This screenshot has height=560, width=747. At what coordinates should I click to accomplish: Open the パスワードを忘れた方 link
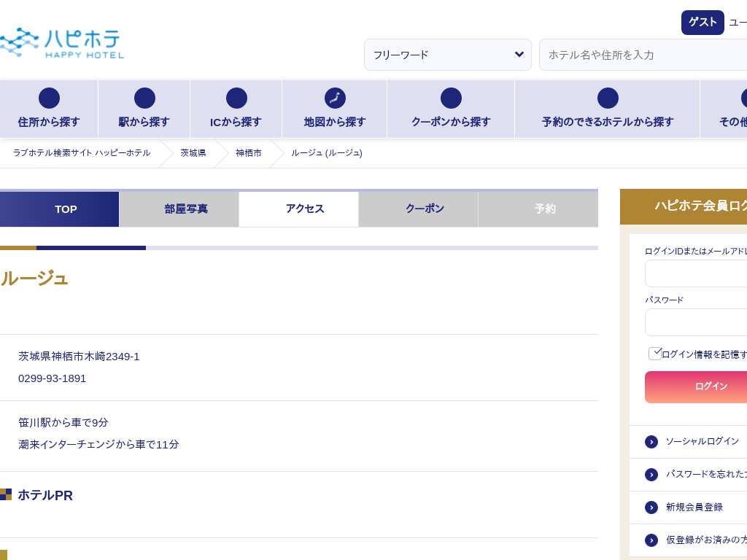(x=706, y=475)
